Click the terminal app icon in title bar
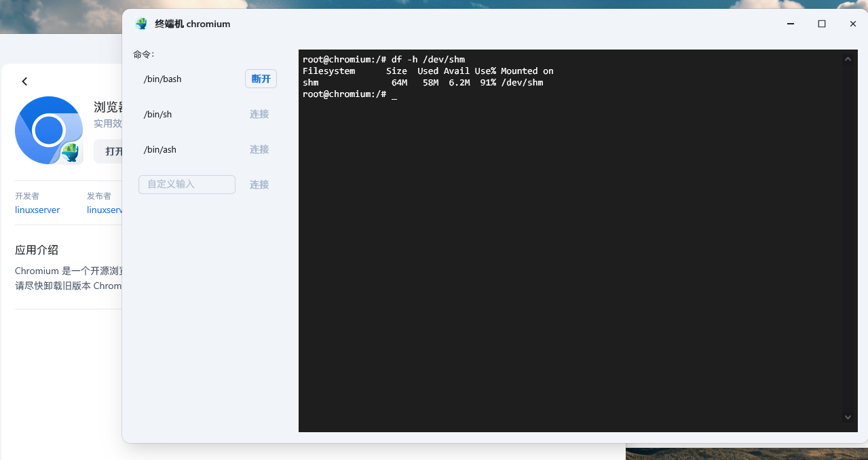This screenshot has height=460, width=868. (141, 24)
